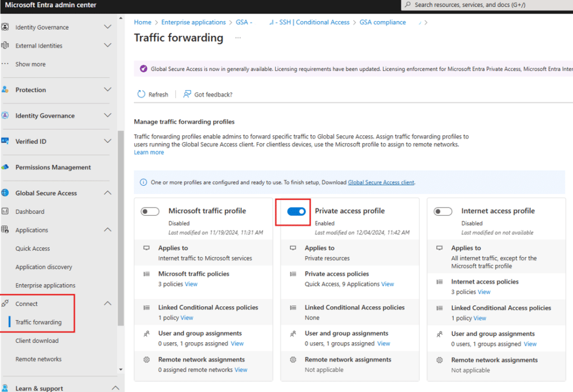Image resolution: width=573 pixels, height=392 pixels.
Task: Click the Learn more link
Action: pyautogui.click(x=149, y=152)
